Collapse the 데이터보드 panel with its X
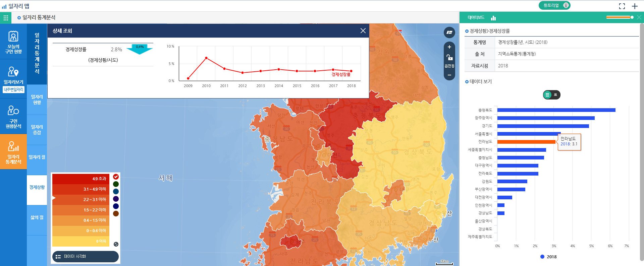Image resolution: width=644 pixels, height=266 pixels. (x=639, y=17)
